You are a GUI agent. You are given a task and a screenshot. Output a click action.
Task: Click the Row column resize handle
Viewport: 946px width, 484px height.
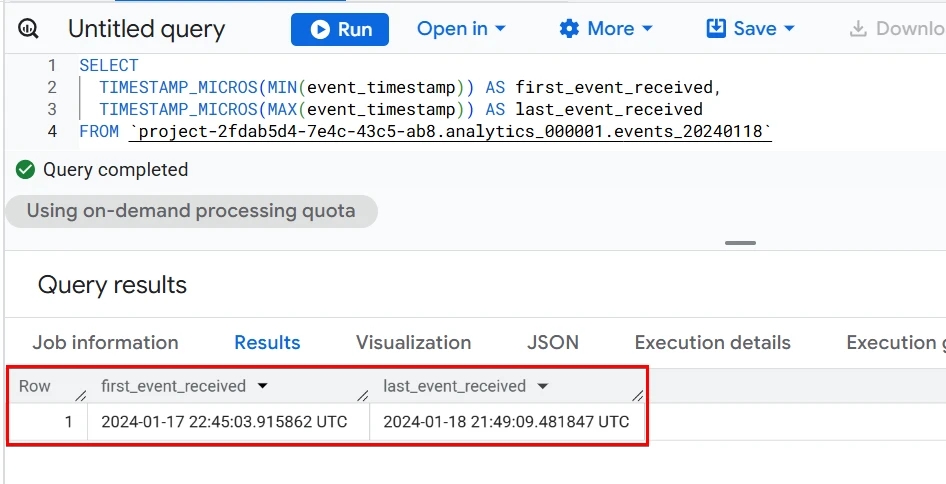point(81,396)
